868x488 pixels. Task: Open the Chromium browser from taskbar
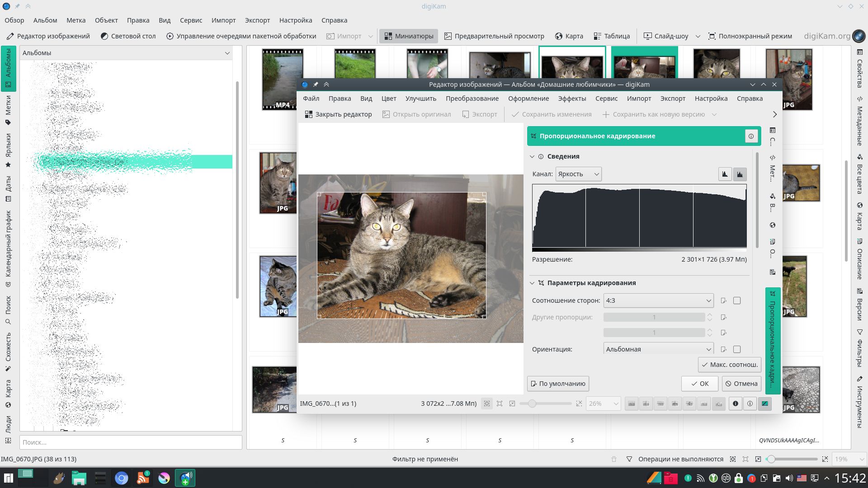click(121, 478)
